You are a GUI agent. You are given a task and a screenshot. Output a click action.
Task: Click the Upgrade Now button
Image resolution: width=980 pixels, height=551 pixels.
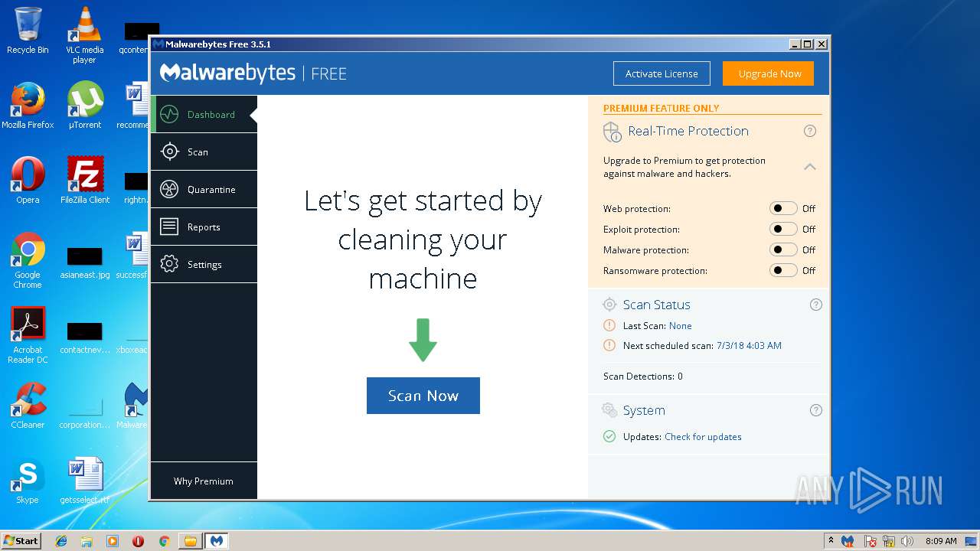tap(769, 73)
